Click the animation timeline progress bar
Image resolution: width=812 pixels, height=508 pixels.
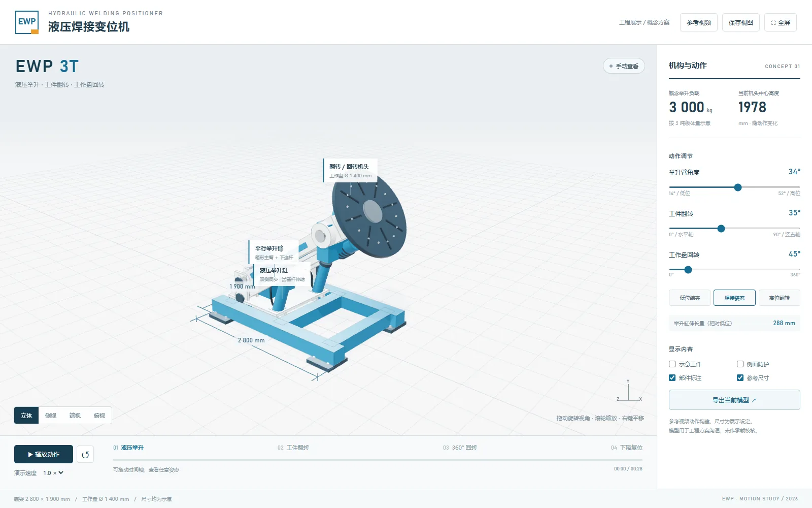[x=378, y=460]
